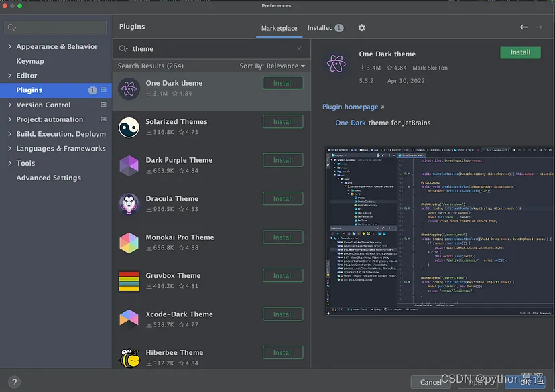Click the Dracula Theme vampire icon

coord(129,204)
